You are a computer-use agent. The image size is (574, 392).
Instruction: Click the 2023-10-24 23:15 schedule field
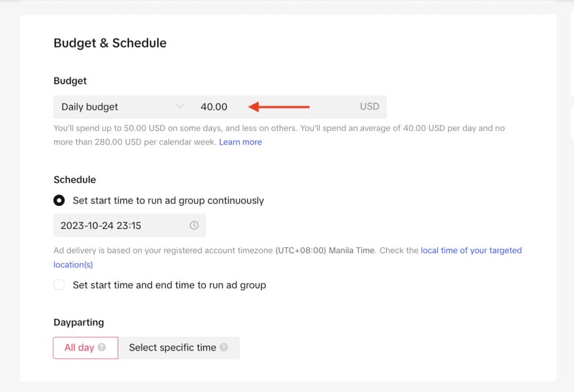(101, 225)
